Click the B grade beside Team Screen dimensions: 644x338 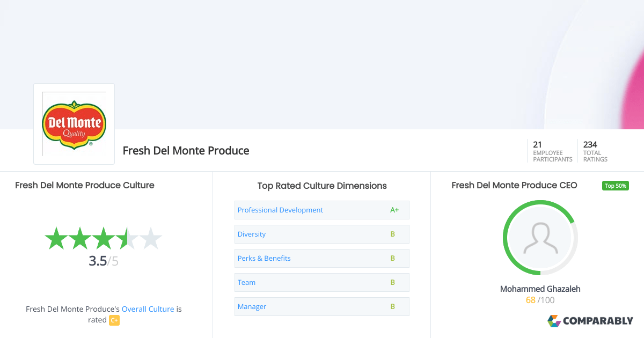[393, 282]
